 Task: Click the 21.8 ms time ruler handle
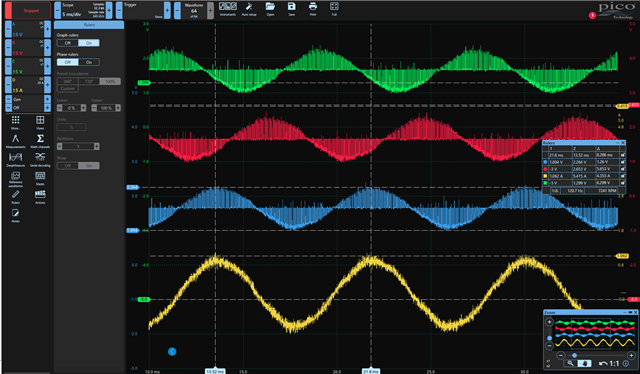point(371,371)
